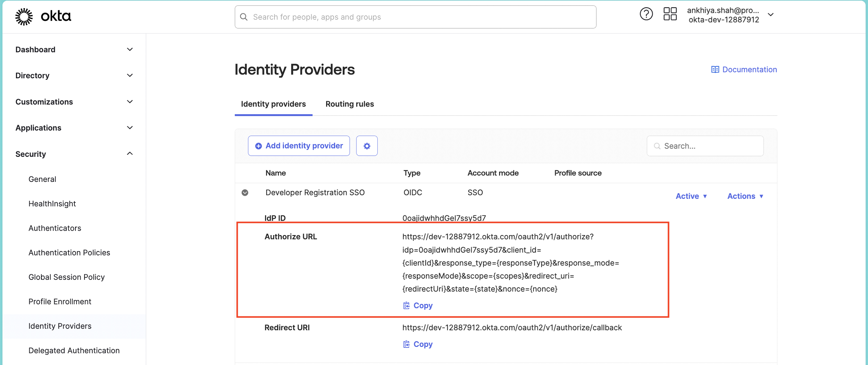Click the copy icon beside Redirect URI
This screenshot has width=868, height=365.
coord(406,344)
